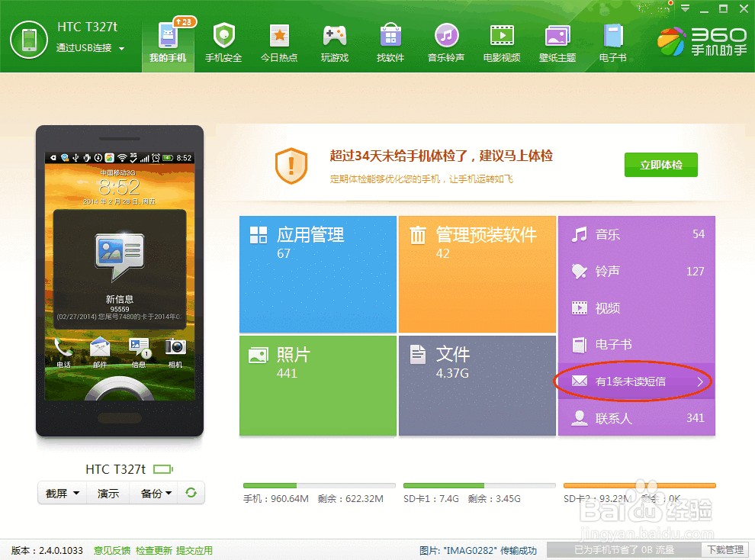Click the 立即体检 checkup button
Image resolution: width=755 pixels, height=560 pixels.
(660, 165)
